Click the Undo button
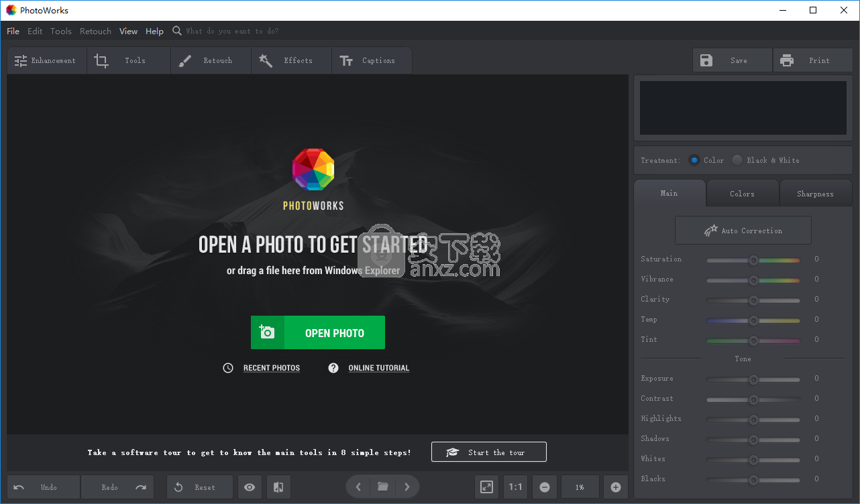This screenshot has height=504, width=860. (44, 487)
